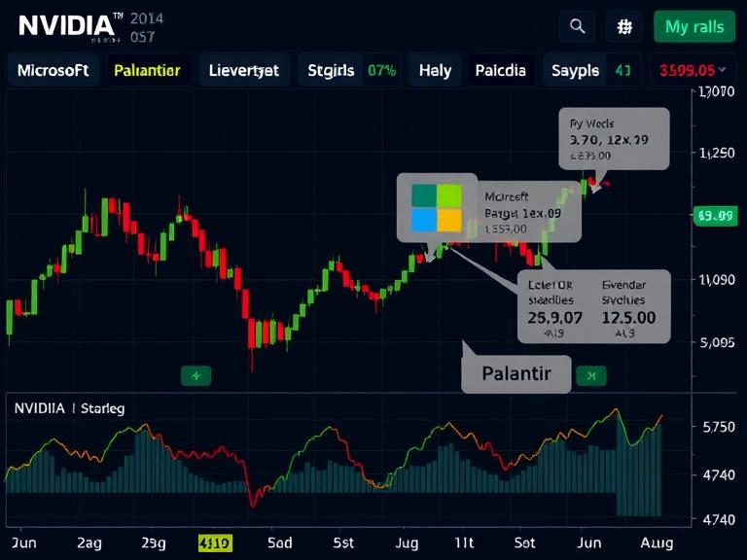Open the search magnifier icon
Image resolution: width=747 pixels, height=560 pixels.
coord(577,26)
